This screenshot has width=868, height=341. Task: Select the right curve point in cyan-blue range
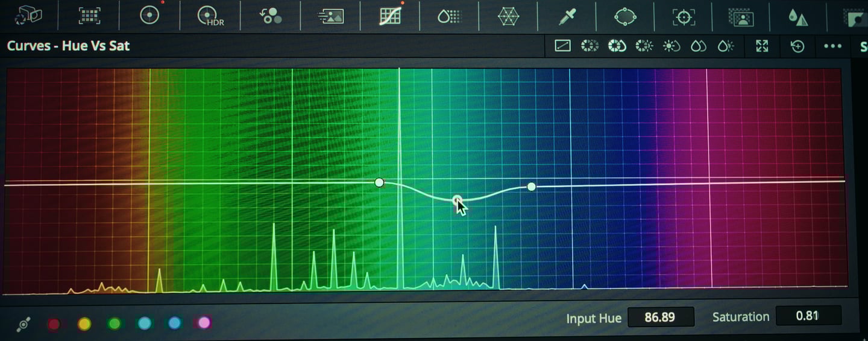pos(531,186)
